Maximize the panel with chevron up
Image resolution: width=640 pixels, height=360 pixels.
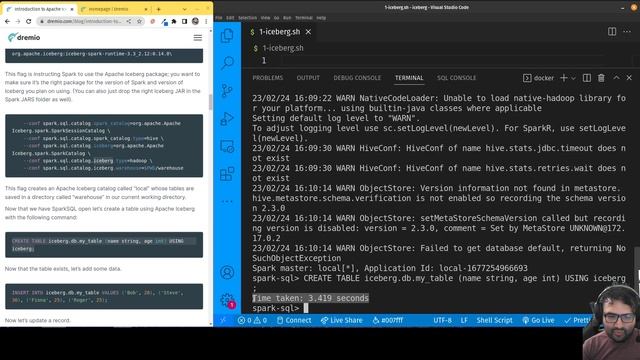tap(616, 78)
